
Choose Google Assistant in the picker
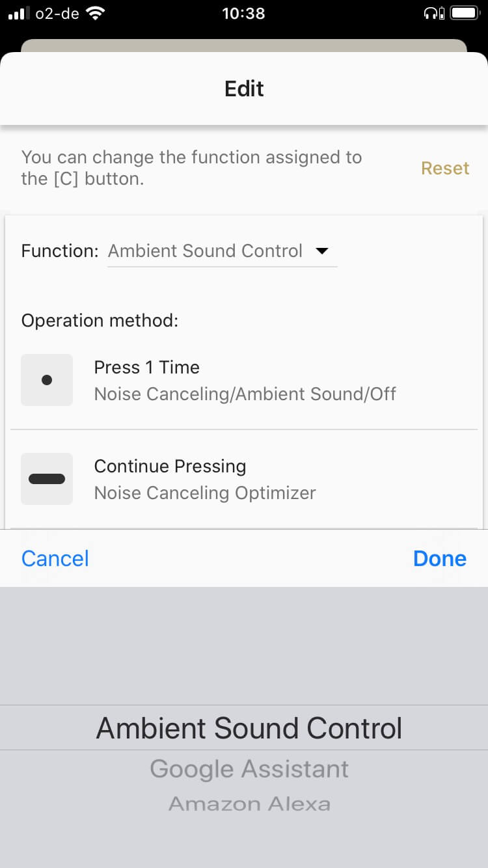[x=249, y=769]
